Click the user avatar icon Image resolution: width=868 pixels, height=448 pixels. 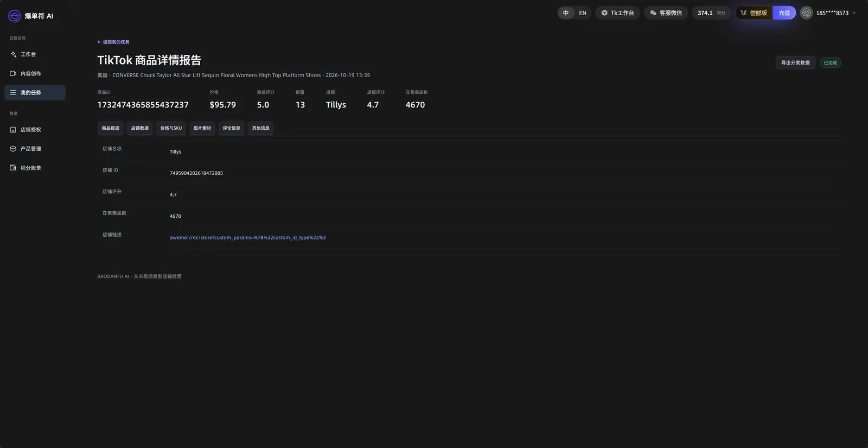tap(806, 13)
